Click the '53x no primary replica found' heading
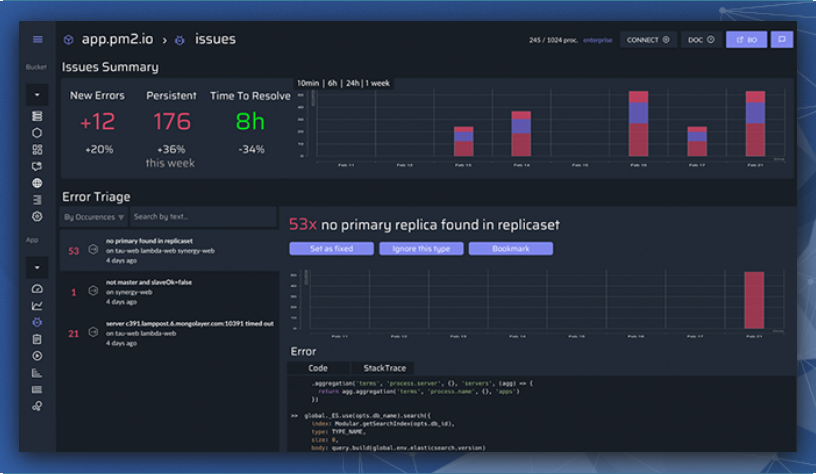Screen dimensions: 816x474 (x=424, y=225)
